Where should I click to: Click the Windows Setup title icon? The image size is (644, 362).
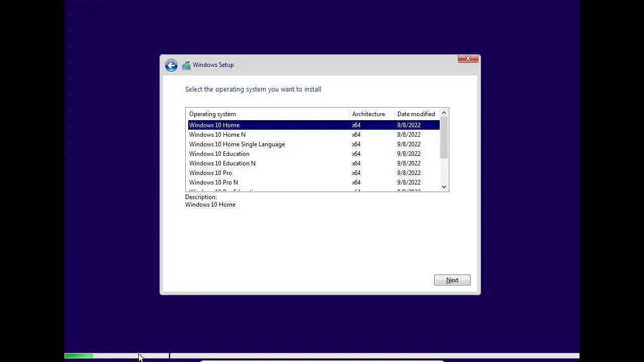[187, 65]
